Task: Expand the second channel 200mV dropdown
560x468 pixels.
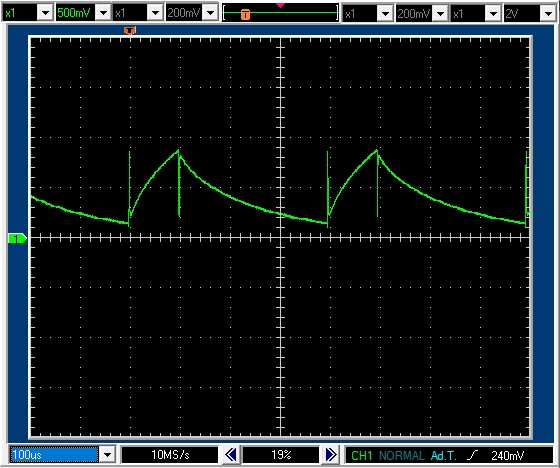Action: tap(210, 13)
